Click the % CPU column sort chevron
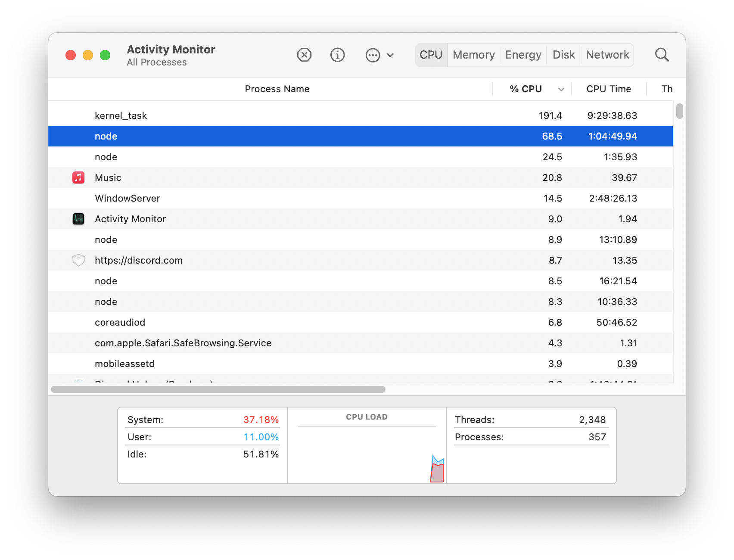Screen dimensions: 734x560 (561, 89)
